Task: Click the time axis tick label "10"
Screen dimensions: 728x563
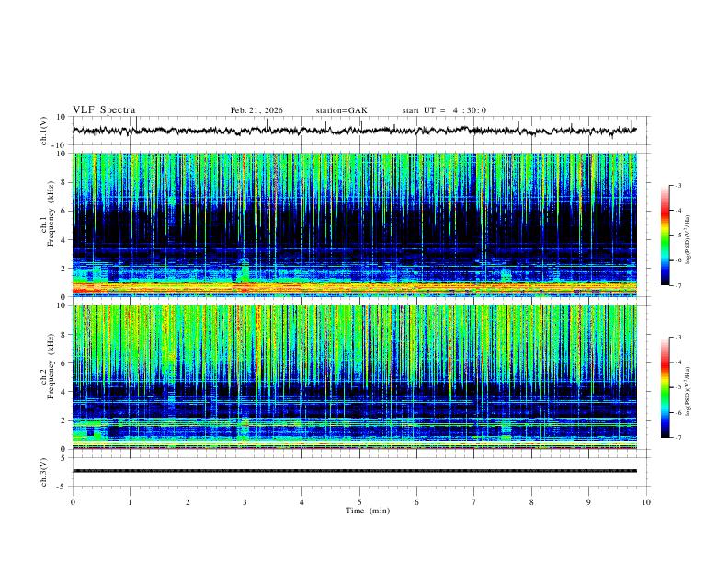Action: [646, 502]
